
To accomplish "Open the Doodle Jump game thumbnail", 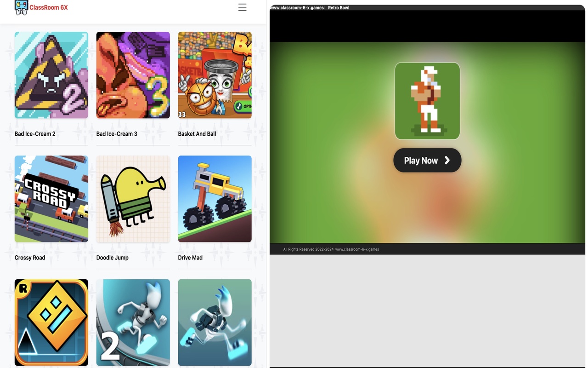I will coord(133,199).
